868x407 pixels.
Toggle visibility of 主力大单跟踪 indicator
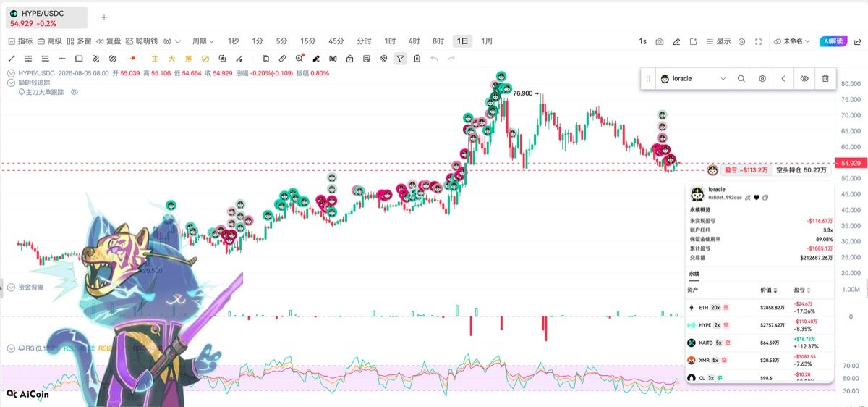pyautogui.click(x=74, y=93)
